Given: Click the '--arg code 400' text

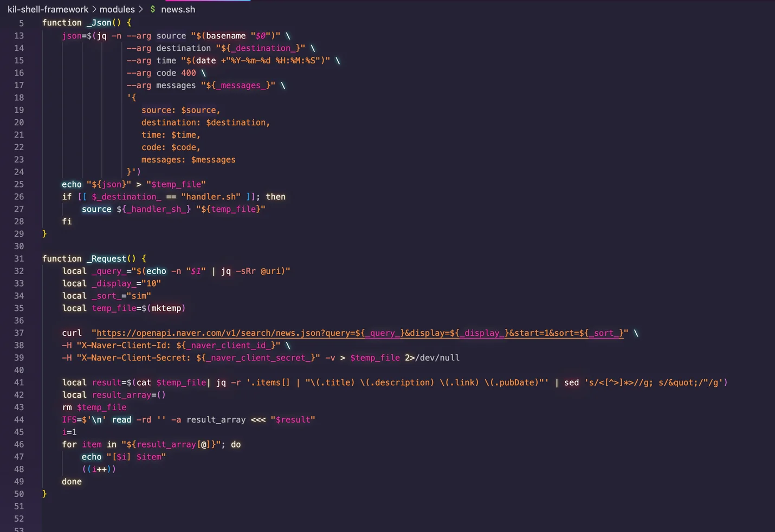Looking at the screenshot, I should [162, 73].
